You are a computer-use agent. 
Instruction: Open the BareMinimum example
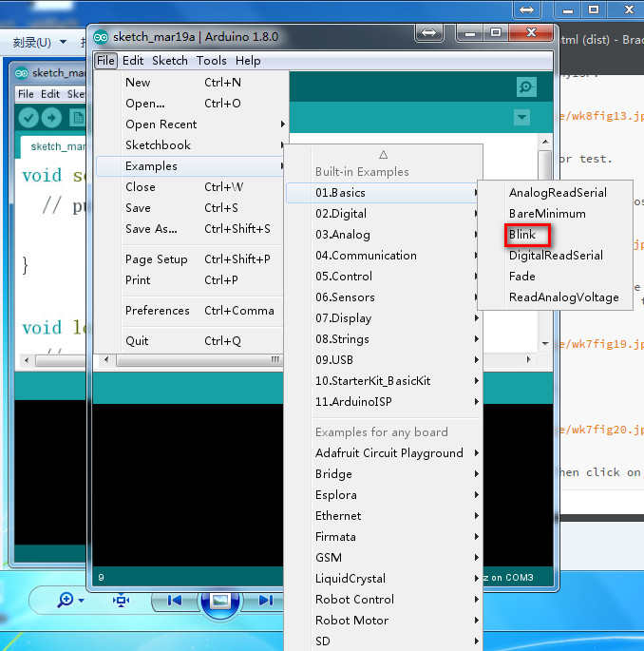pos(556,214)
